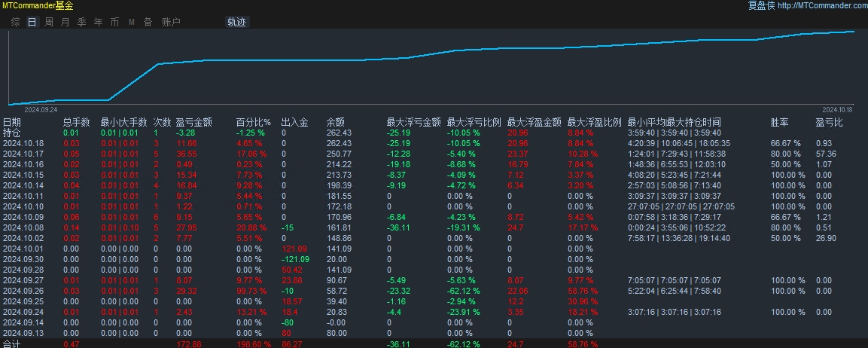This screenshot has width=868, height=348.
Task: Click the 次数 column header
Action: click(162, 122)
